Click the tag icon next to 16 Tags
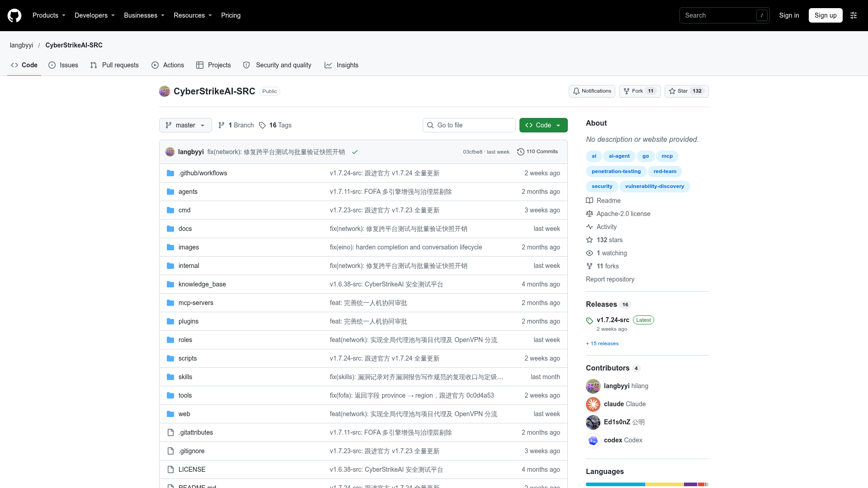The image size is (868, 488). point(262,125)
